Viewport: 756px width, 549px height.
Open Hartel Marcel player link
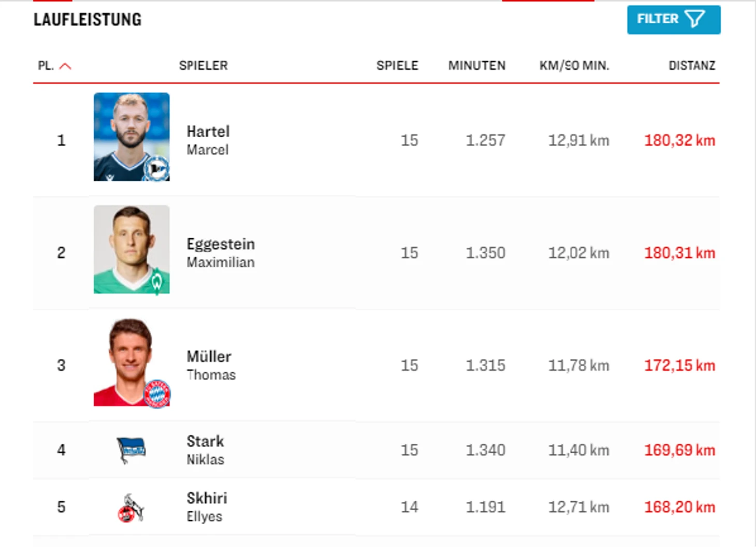tap(208, 140)
